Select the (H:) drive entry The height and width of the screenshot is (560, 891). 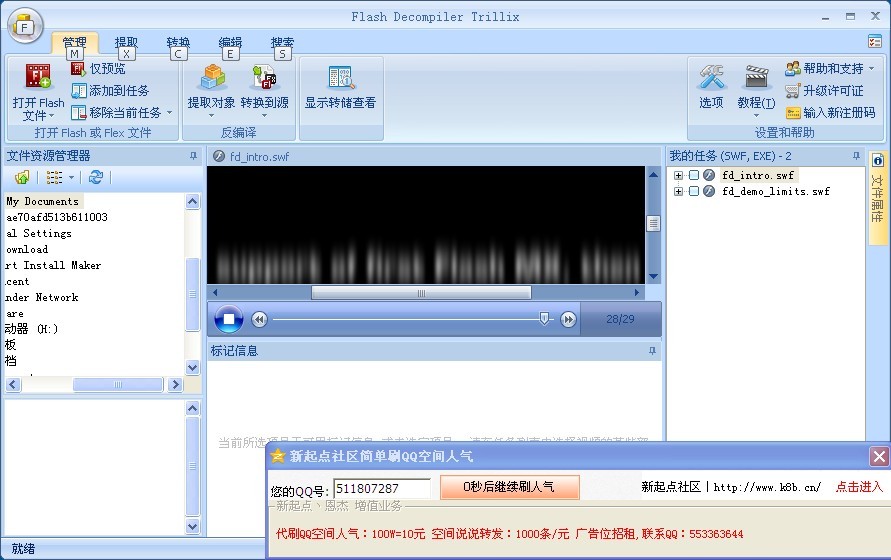[31, 329]
